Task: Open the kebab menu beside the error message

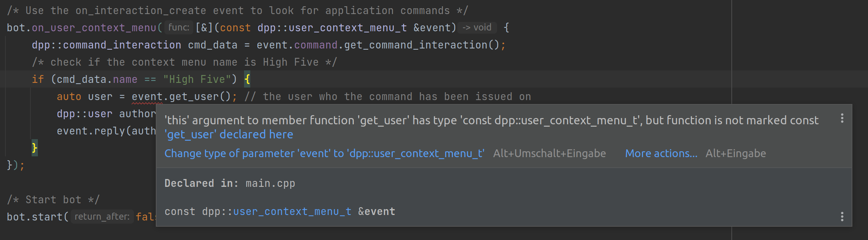Action: 842,117
